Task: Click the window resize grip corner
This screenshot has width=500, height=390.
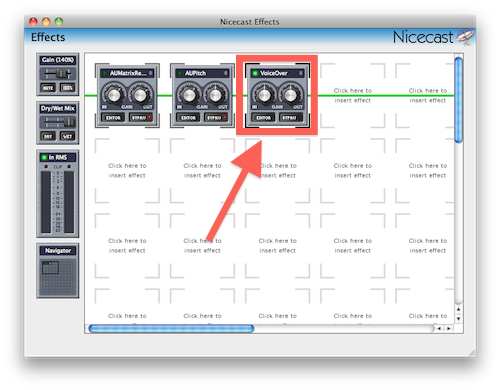Action: [472, 352]
